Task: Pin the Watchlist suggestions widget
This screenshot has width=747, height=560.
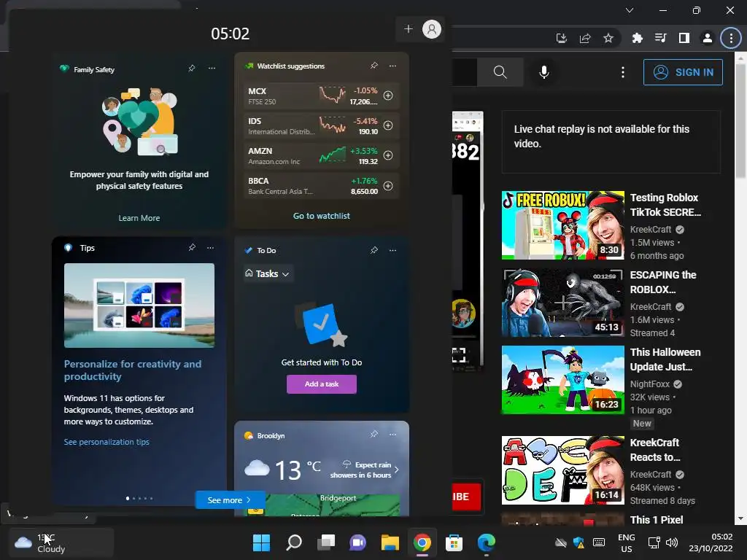Action: 374,66
